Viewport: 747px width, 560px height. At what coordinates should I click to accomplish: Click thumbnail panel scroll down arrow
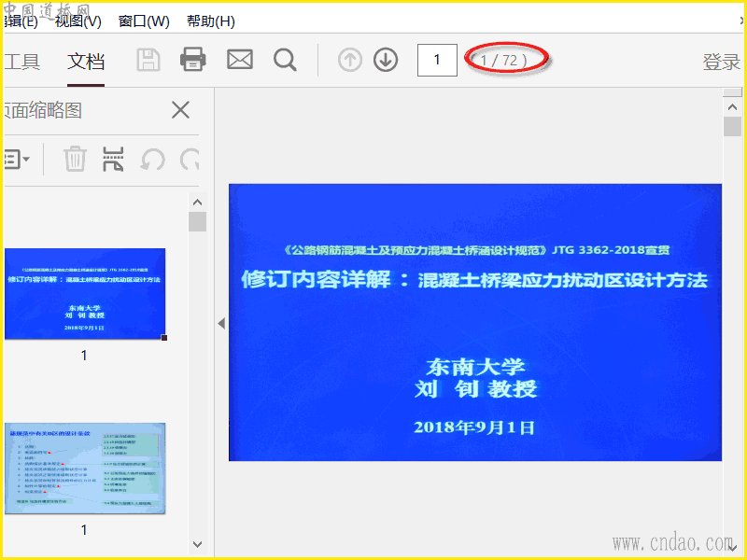(x=197, y=544)
